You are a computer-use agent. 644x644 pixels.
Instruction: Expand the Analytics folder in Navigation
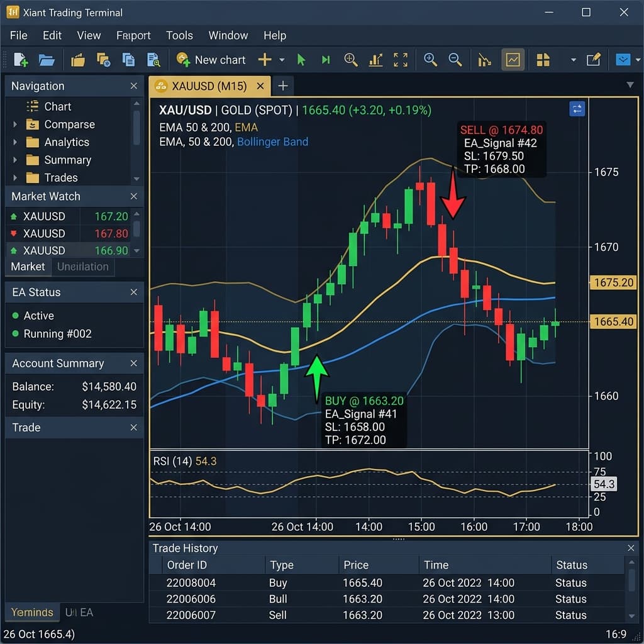coord(15,142)
